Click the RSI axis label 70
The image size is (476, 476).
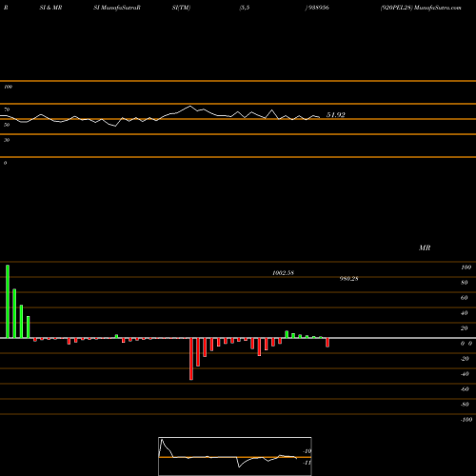(7, 109)
